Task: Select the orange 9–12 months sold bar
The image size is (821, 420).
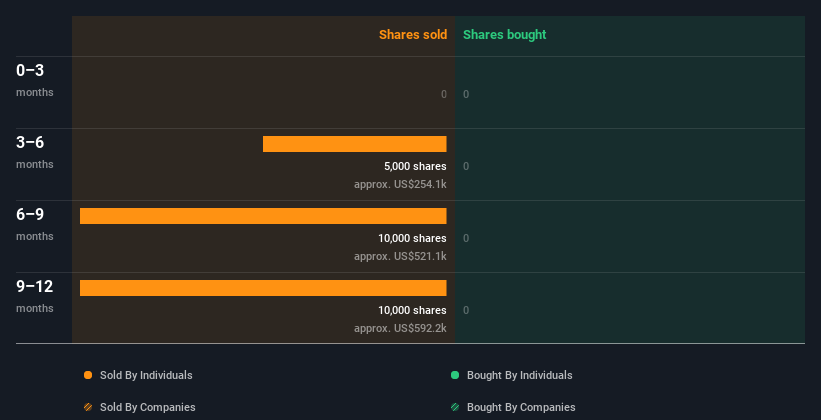Action: (x=263, y=288)
